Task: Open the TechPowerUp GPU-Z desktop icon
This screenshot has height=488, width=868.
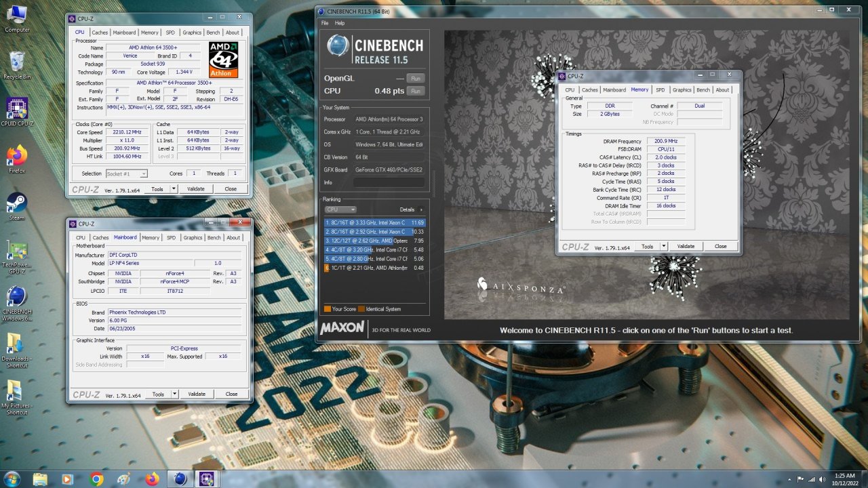Action: pos(17,251)
